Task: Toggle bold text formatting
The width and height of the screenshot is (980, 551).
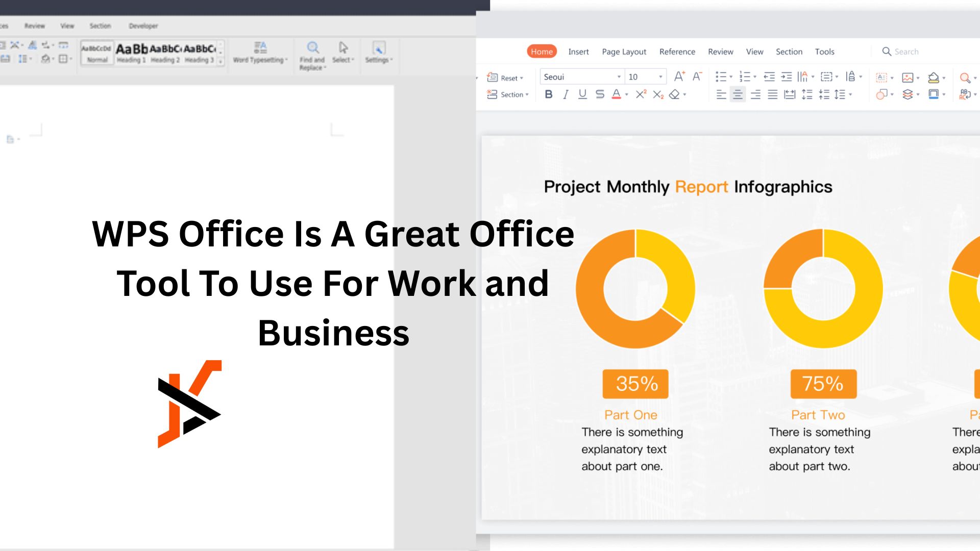Action: [x=549, y=94]
